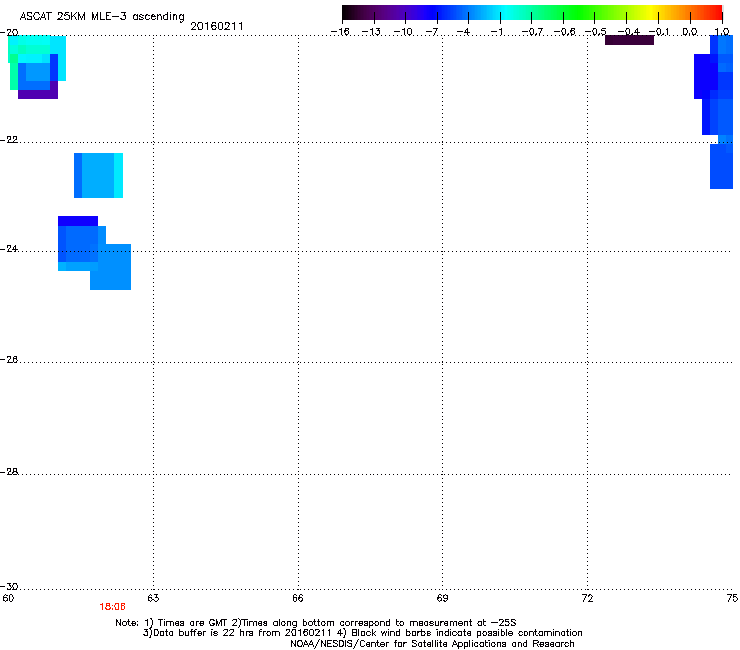The height and width of the screenshot is (650, 740).
Task: Click the 'Data buffer is 22 hrs' note line
Action: (x=362, y=633)
